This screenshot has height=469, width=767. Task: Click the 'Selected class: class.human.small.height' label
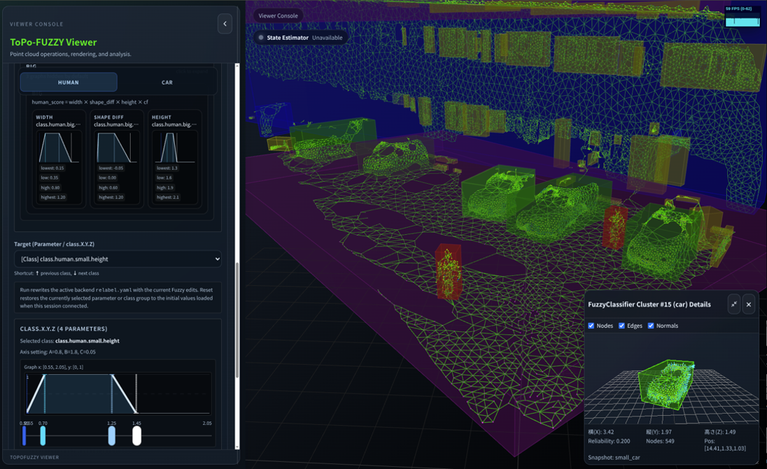click(69, 341)
